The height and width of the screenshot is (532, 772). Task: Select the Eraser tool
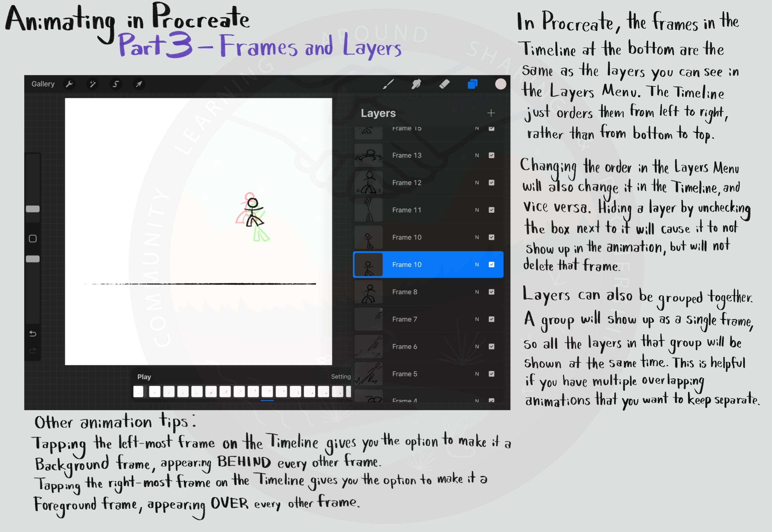pyautogui.click(x=444, y=84)
